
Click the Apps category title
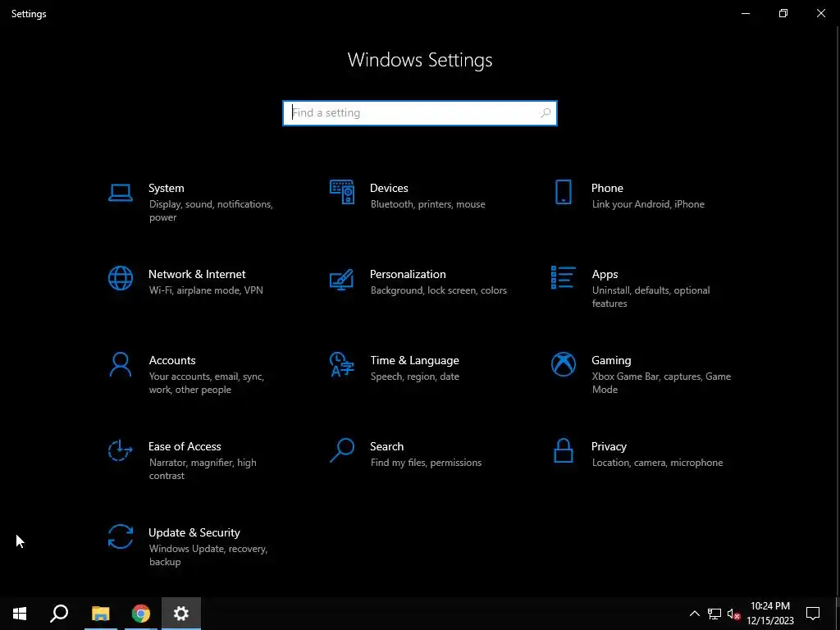pos(605,274)
